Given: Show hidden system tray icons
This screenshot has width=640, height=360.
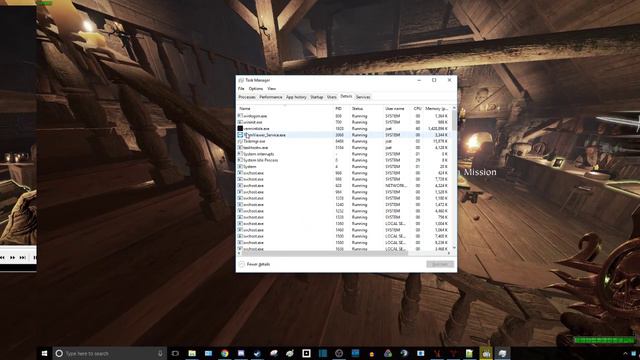Looking at the screenshot, I should [x=625, y=353].
